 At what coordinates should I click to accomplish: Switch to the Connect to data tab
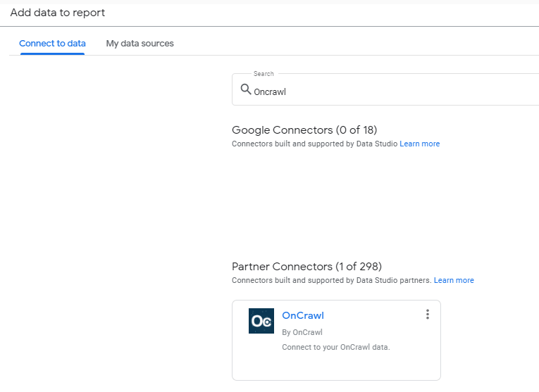pos(52,44)
